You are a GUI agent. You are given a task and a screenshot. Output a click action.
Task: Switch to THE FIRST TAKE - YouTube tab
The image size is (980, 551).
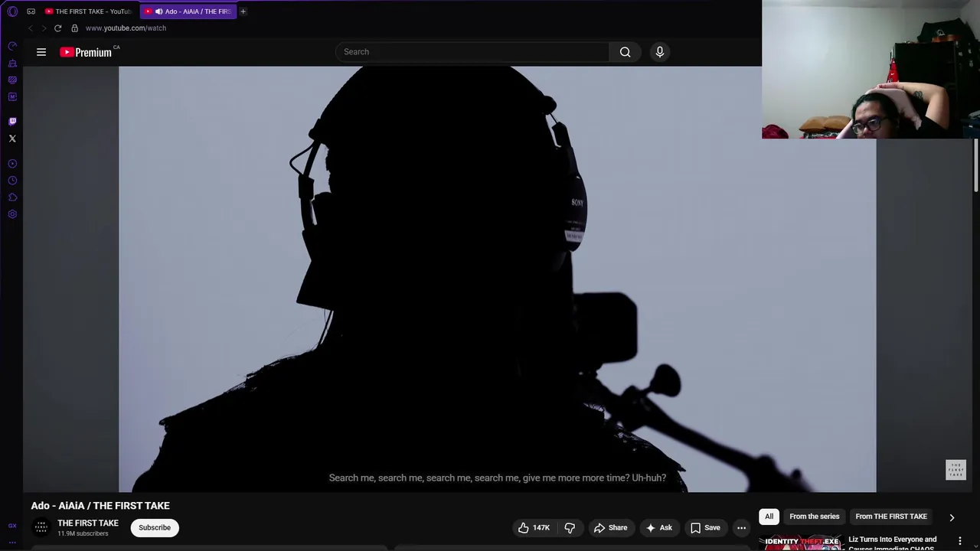(x=88, y=11)
